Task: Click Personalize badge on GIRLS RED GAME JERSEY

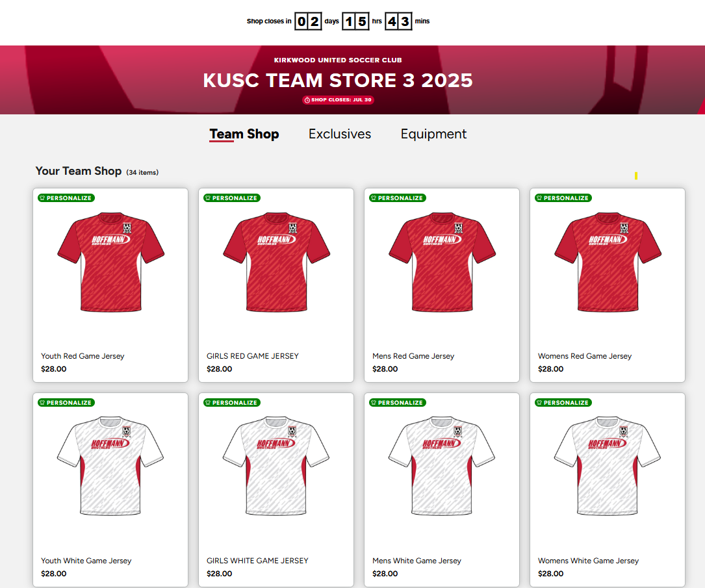Action: point(232,198)
